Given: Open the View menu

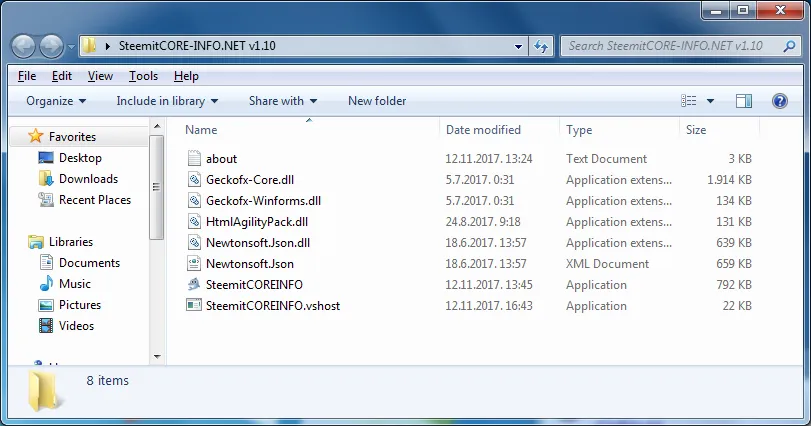Looking at the screenshot, I should [100, 76].
